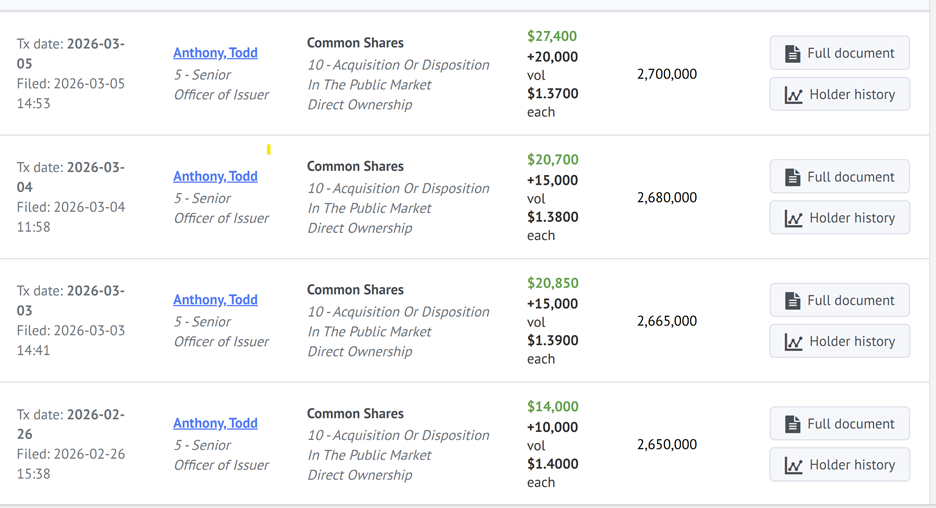The width and height of the screenshot is (936, 508).
Task: Select document icon for 2026-03-03 filing
Action: click(x=792, y=301)
